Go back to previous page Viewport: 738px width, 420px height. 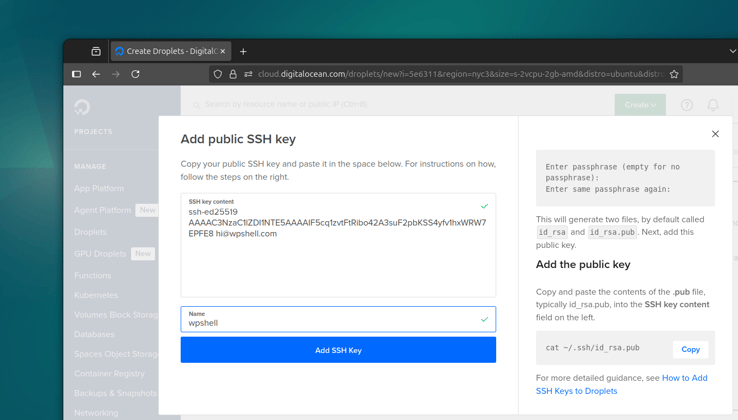click(x=96, y=74)
